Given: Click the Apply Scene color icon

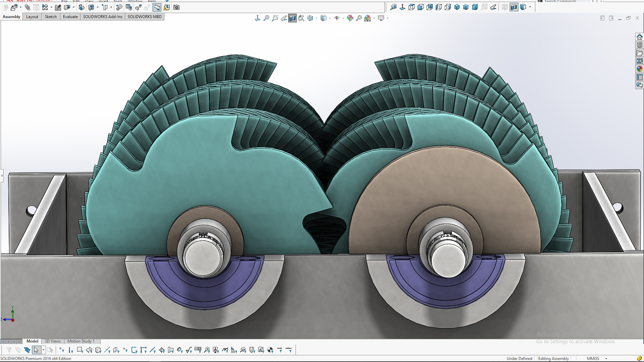Looking at the screenshot, I should click(368, 18).
